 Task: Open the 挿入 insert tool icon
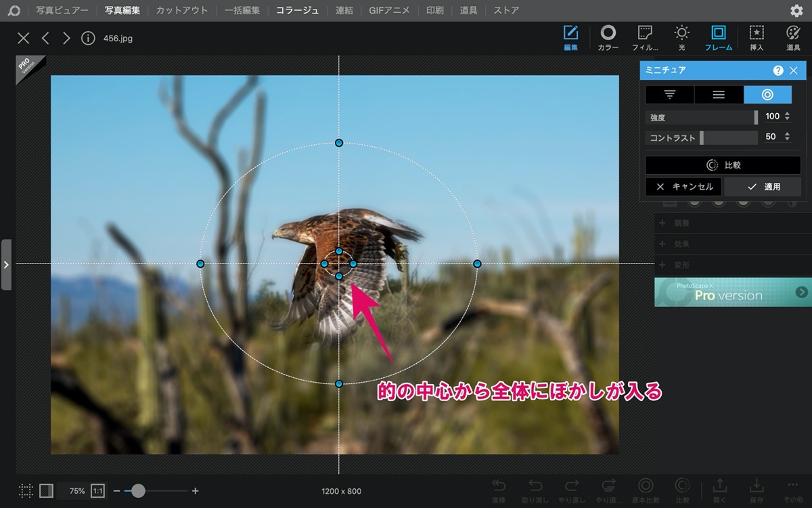757,38
